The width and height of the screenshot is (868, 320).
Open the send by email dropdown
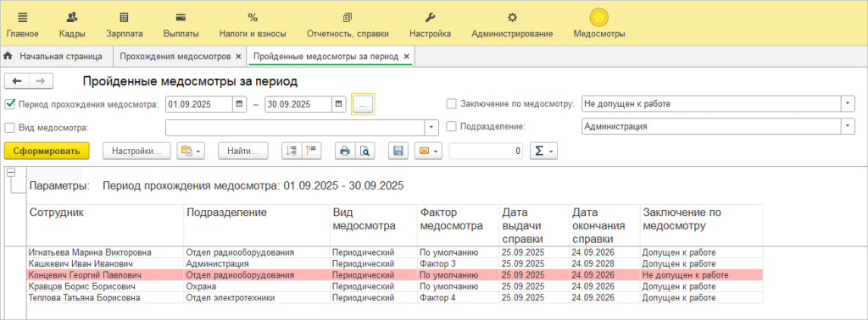tap(428, 151)
